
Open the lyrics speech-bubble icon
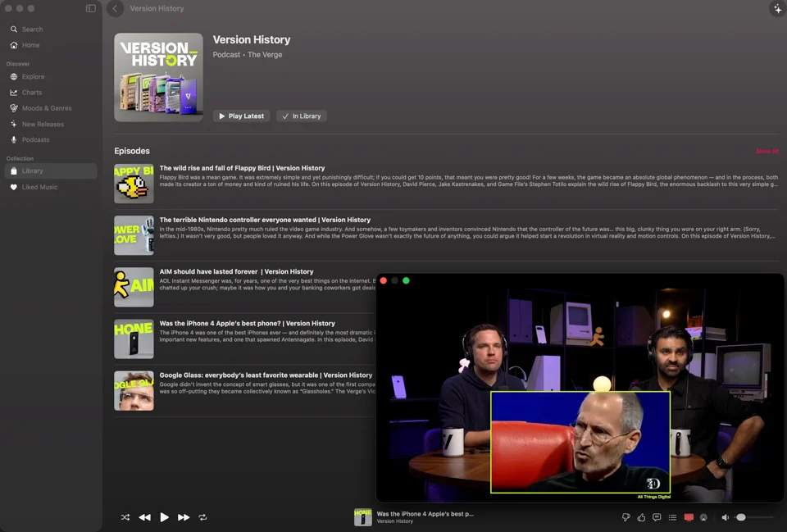coord(657,517)
